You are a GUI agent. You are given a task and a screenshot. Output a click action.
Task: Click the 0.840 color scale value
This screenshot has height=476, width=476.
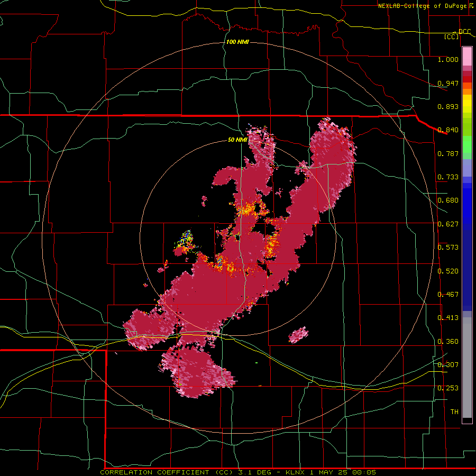click(x=448, y=130)
